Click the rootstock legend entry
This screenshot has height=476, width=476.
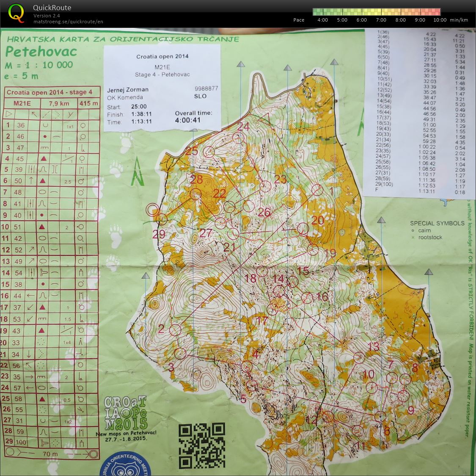(427, 237)
